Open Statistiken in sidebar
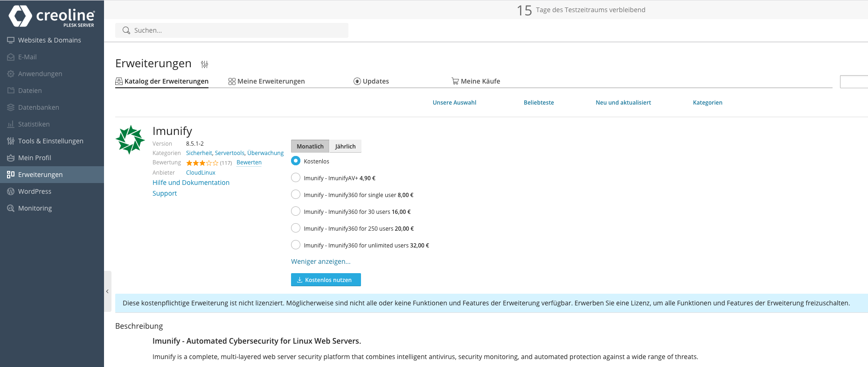This screenshot has width=868, height=367. click(x=52, y=124)
